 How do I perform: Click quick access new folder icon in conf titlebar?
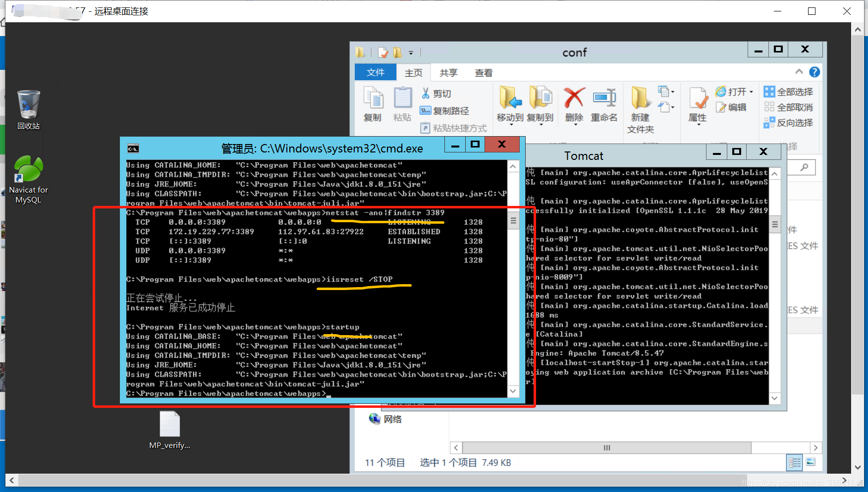click(x=397, y=52)
